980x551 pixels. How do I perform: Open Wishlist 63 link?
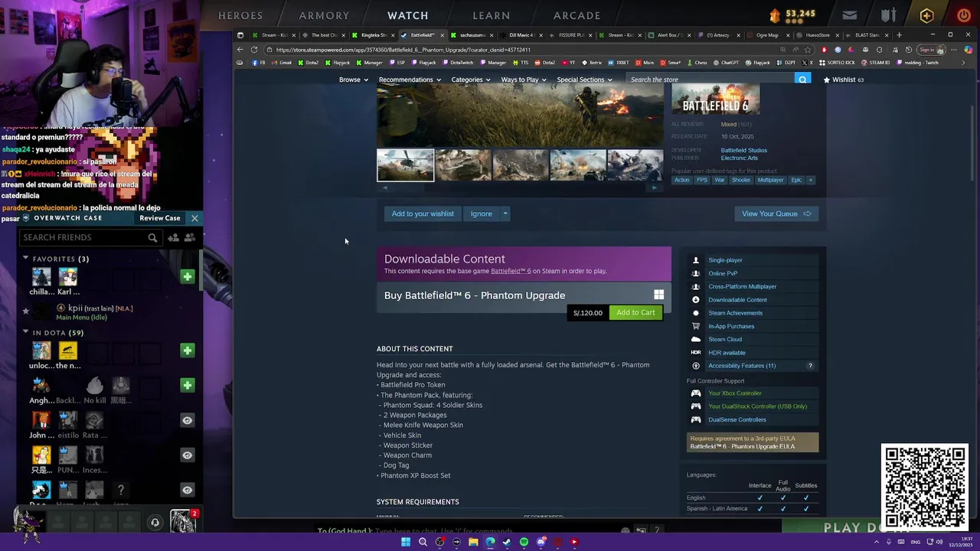pos(843,80)
